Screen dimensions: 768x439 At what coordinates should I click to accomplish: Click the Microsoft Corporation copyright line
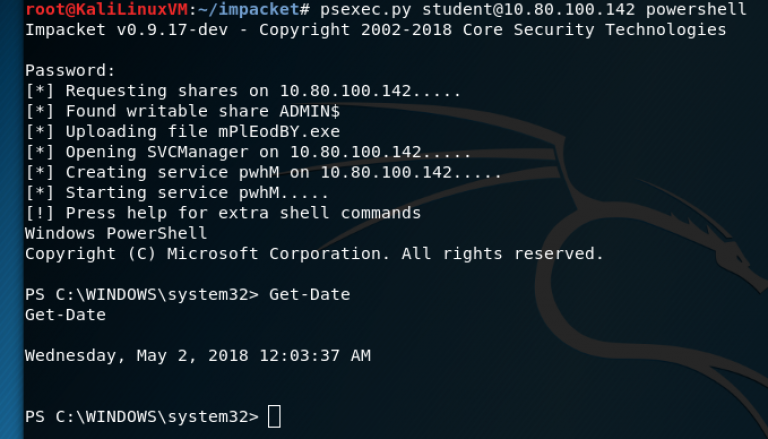click(314, 254)
